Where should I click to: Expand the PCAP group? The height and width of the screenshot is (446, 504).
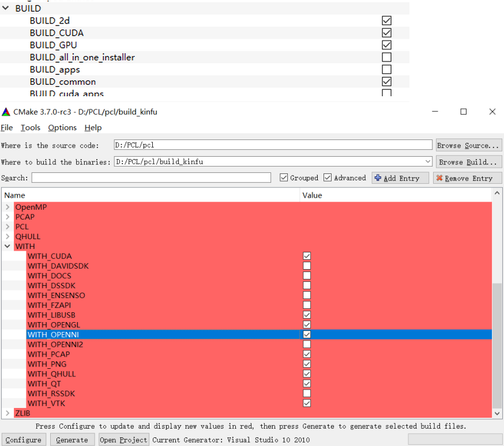(x=7, y=217)
